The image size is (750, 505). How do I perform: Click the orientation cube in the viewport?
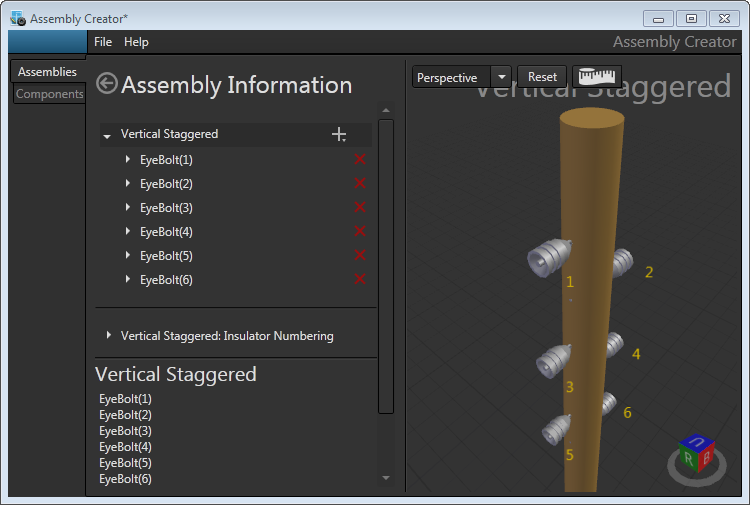pyautogui.click(x=695, y=454)
